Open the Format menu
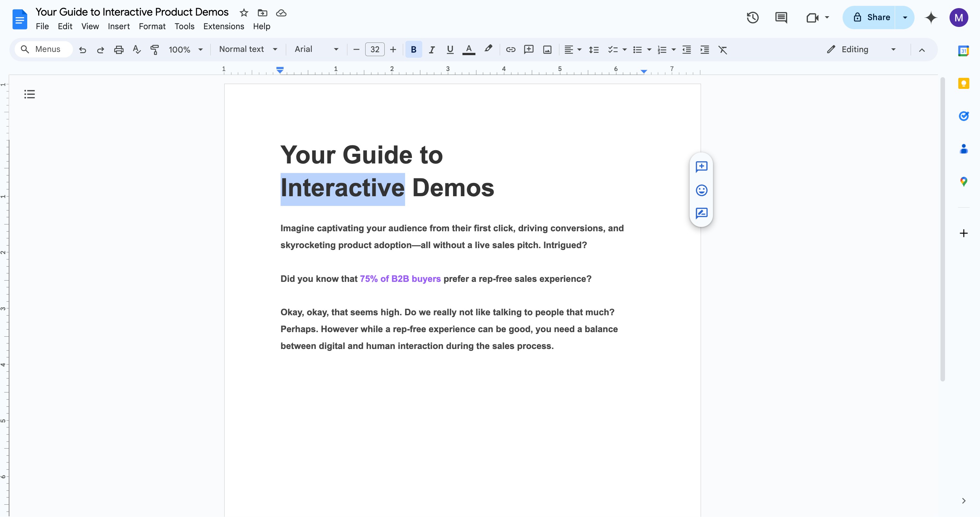 152,26
